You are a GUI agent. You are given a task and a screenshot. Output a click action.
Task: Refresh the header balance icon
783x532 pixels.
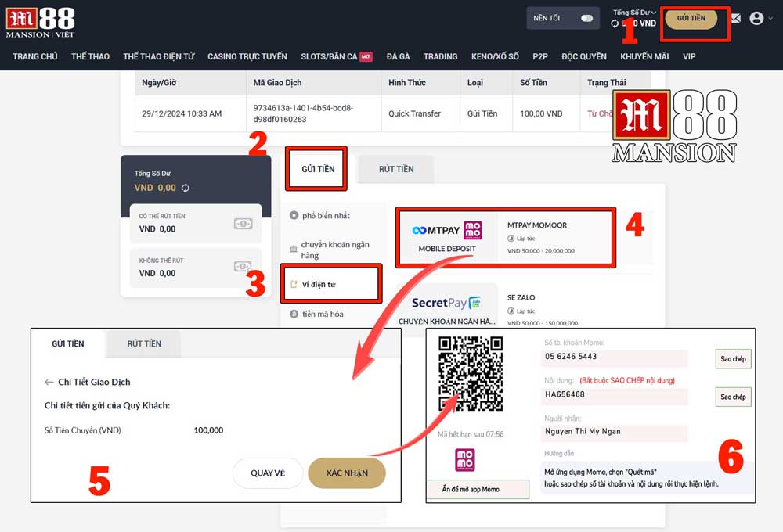pos(614,23)
